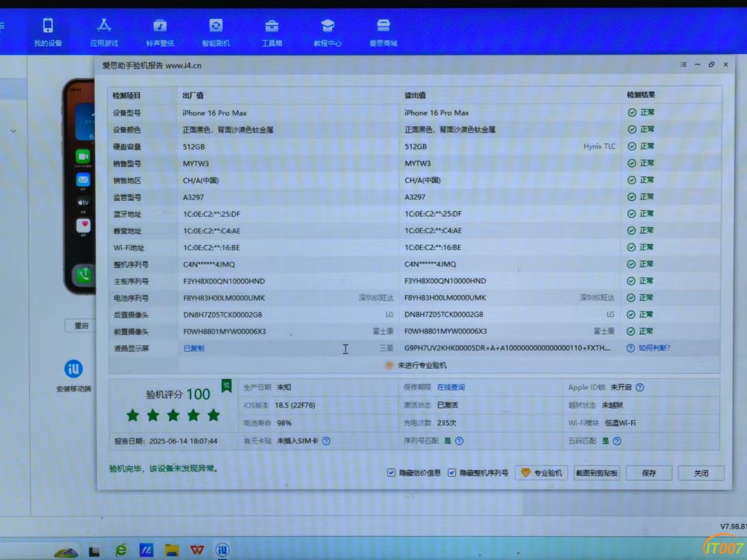Toggle 隐藏整机序列号 checkbox

pos(452,472)
